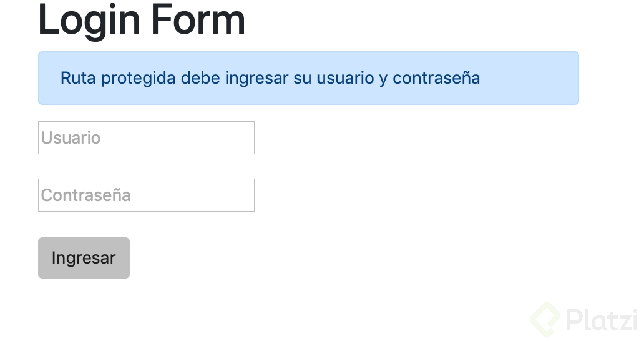The image size is (644, 341).
Task: Click the word "contraseña" in the alert
Action: 436,78
